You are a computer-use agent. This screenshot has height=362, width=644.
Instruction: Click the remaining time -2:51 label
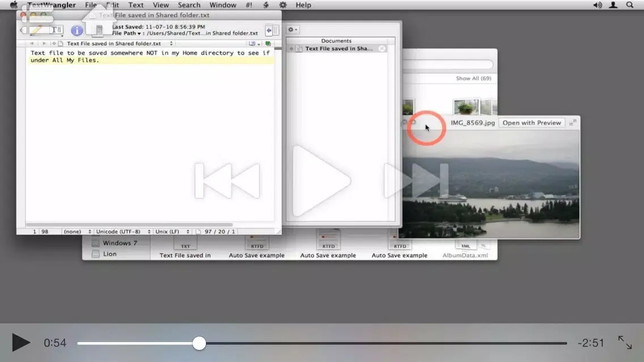(591, 343)
